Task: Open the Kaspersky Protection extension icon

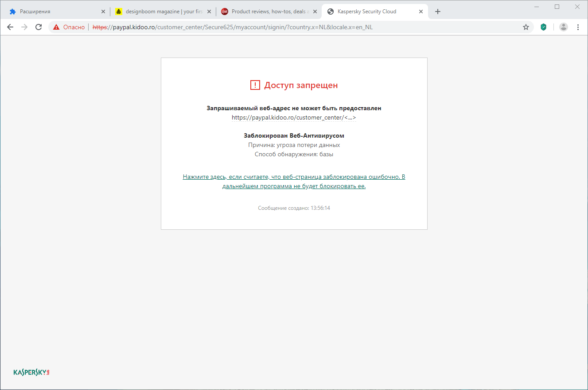Action: click(544, 27)
